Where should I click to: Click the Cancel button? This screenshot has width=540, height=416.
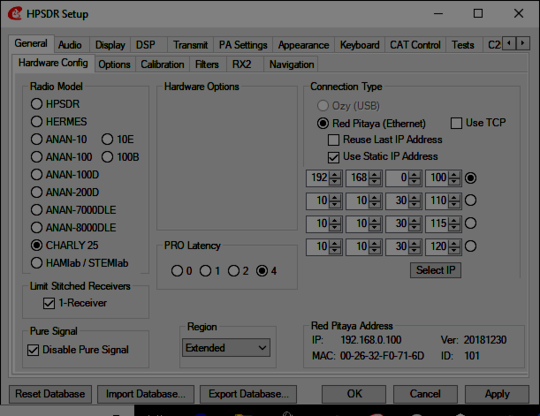tap(425, 394)
